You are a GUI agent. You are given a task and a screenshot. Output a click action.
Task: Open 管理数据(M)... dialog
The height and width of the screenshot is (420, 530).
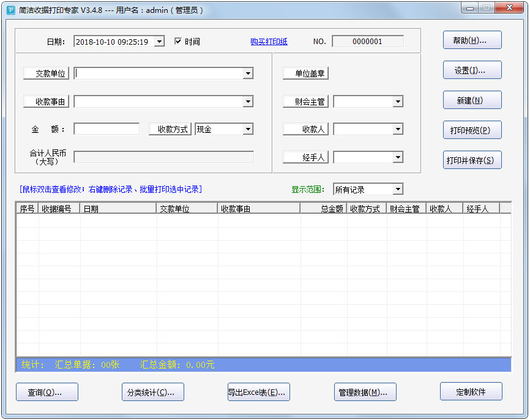click(365, 392)
